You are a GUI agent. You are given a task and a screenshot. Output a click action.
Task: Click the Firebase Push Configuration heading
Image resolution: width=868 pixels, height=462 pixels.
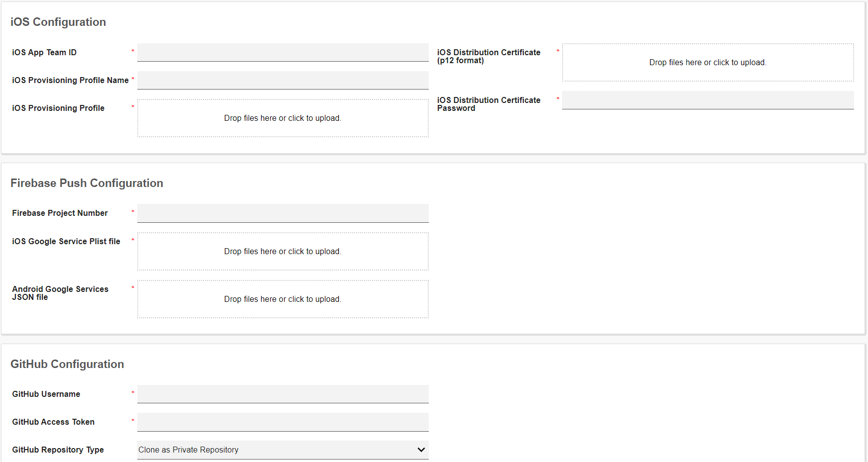click(87, 183)
